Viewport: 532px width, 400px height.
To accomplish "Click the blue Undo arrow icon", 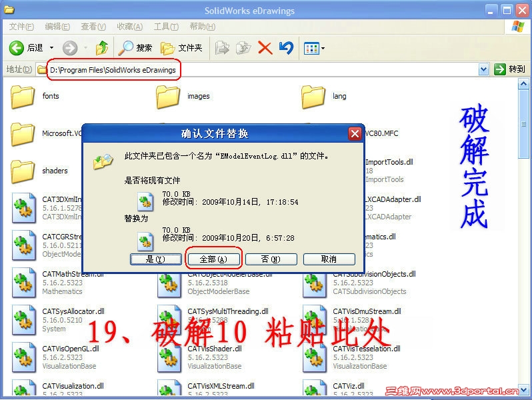I will (x=287, y=48).
